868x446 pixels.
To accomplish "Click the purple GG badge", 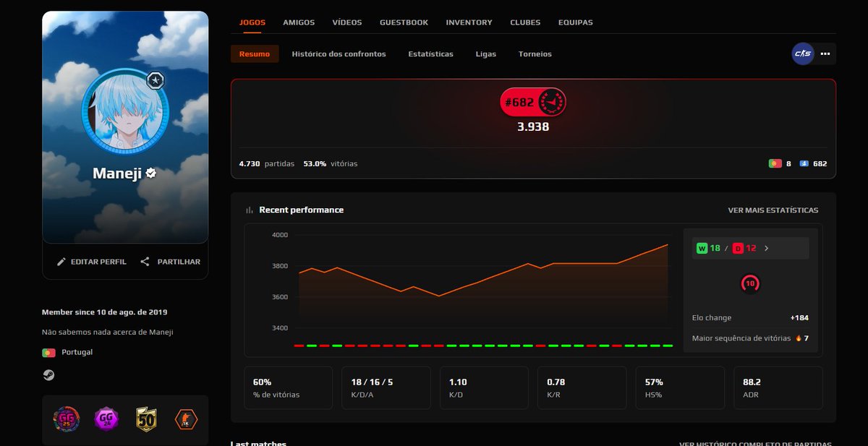I will [106, 419].
